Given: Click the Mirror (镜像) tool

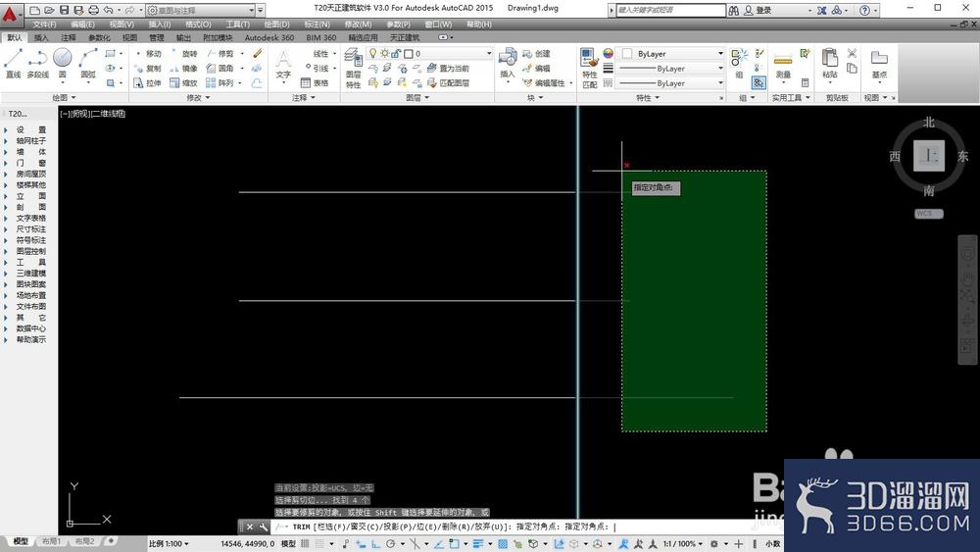Looking at the screenshot, I should tap(184, 68).
